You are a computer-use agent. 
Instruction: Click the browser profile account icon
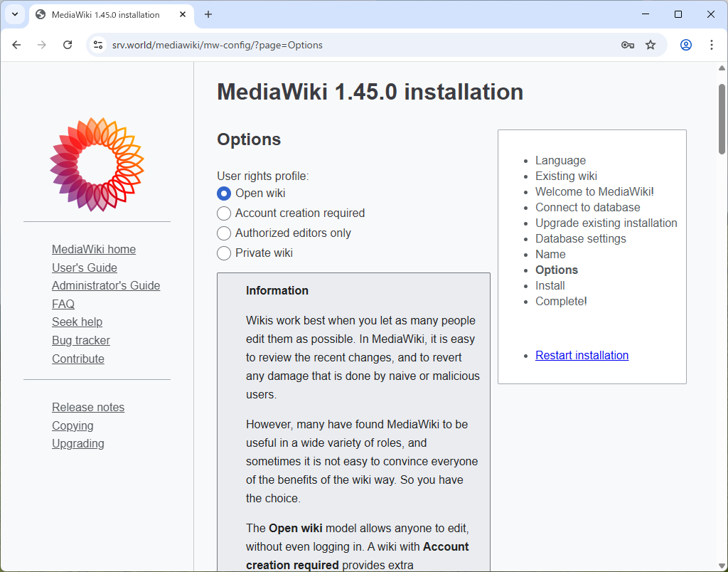tap(685, 44)
